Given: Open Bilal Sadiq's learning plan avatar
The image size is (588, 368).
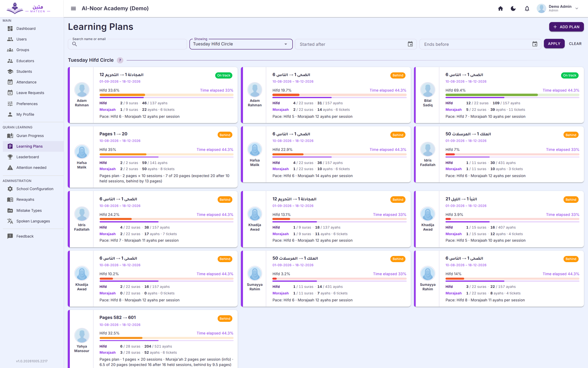Looking at the screenshot, I should pos(428,90).
